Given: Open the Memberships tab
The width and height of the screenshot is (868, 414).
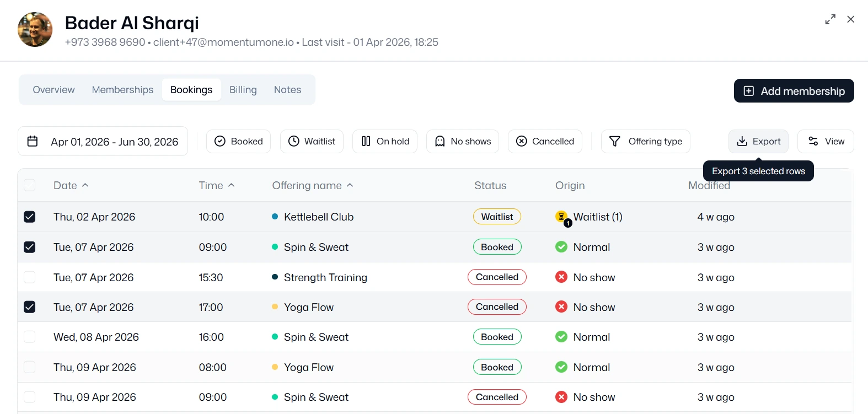Looking at the screenshot, I should coord(122,89).
